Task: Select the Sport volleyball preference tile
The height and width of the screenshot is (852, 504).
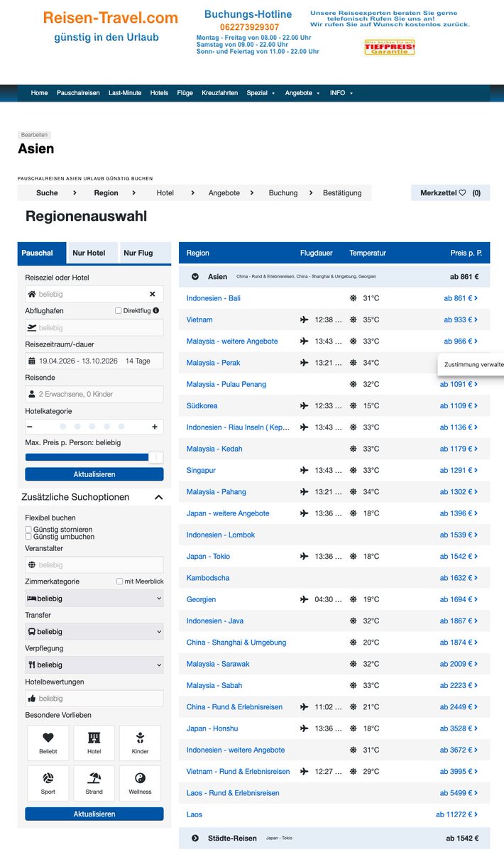Action: tap(48, 784)
